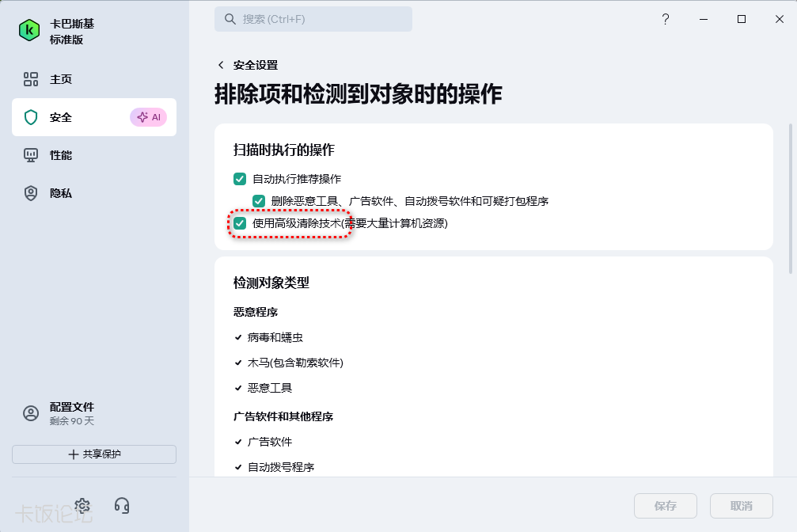Go back using the chevron beside 安全设置
Image resolution: width=797 pixels, height=532 pixels.
[221, 65]
